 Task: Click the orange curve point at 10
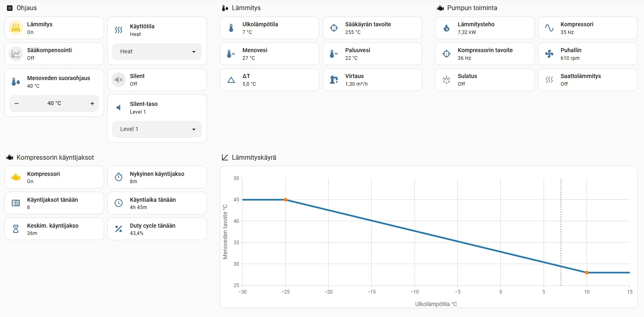coord(587,273)
